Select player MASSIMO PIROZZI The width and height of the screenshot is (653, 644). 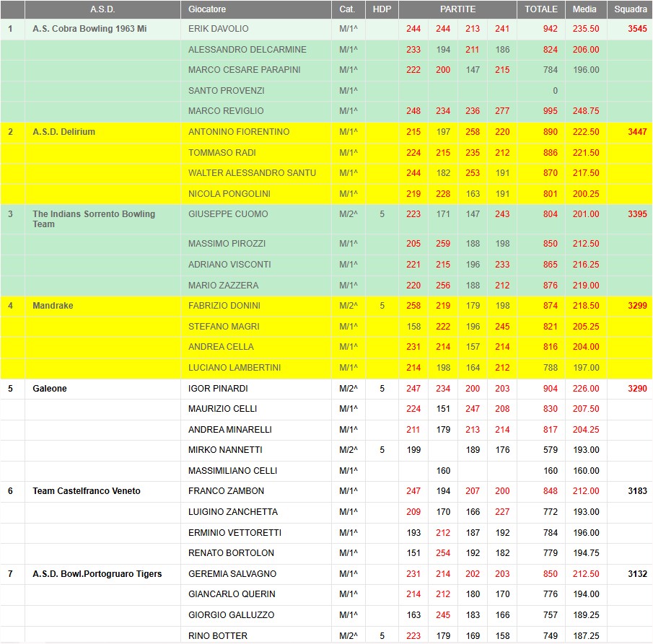pyautogui.click(x=227, y=244)
